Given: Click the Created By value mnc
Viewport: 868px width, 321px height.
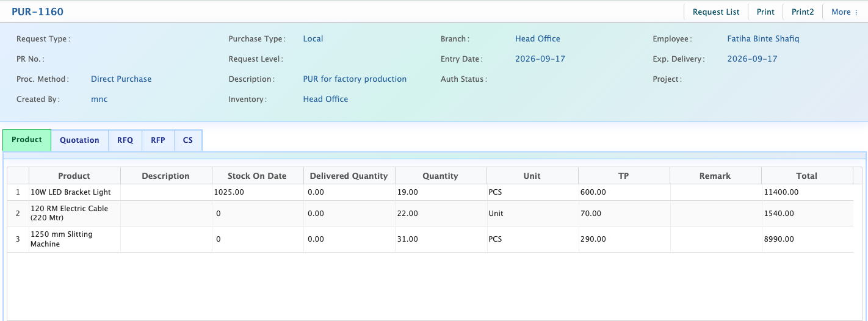Looking at the screenshot, I should click(x=99, y=99).
